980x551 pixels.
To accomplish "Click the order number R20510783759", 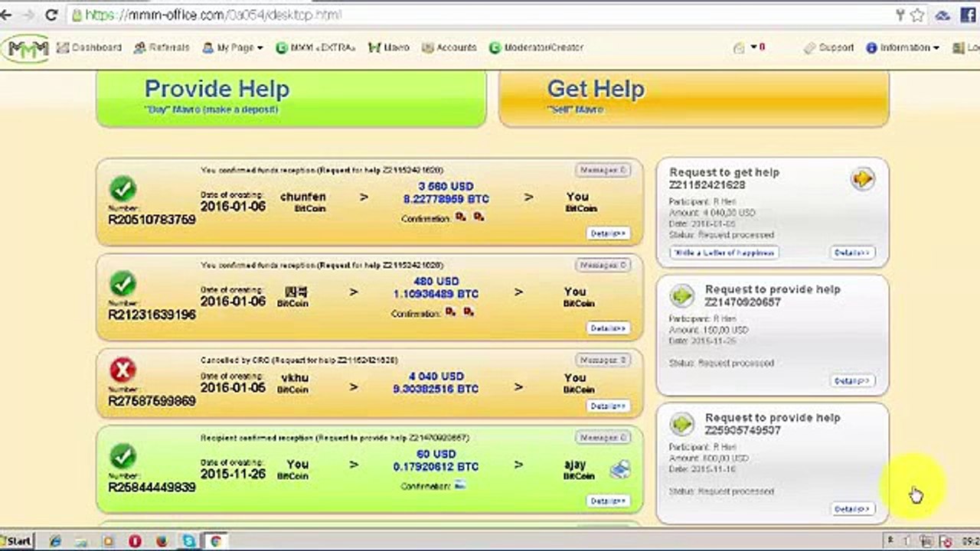I will [152, 220].
